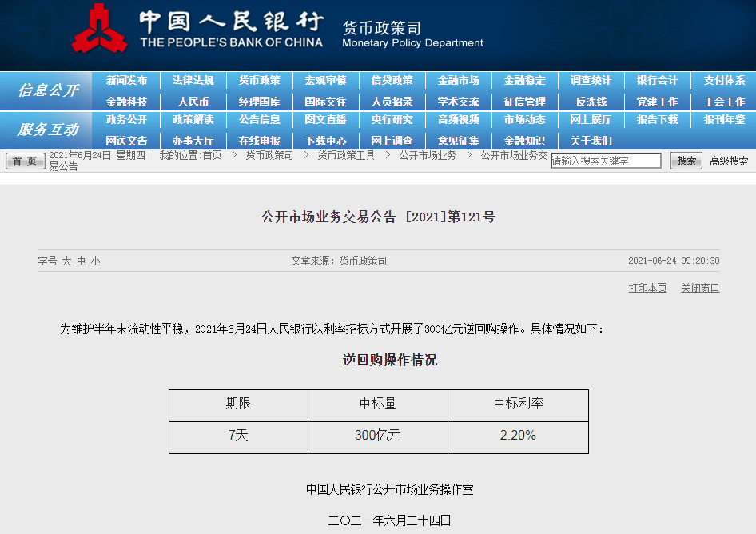Screen dimensions: 756x534
Task: Focus the keyword search input field
Action: tap(606, 161)
